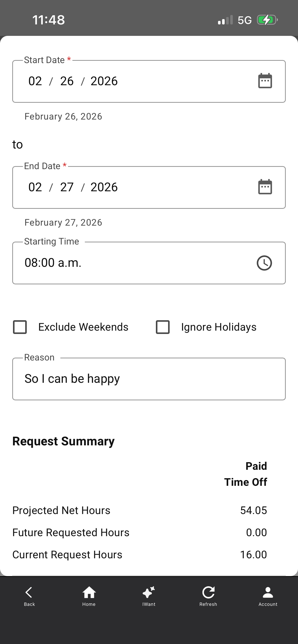Image resolution: width=298 pixels, height=644 pixels.
Task: Check the Ignore Holidays box
Action: [x=163, y=327]
